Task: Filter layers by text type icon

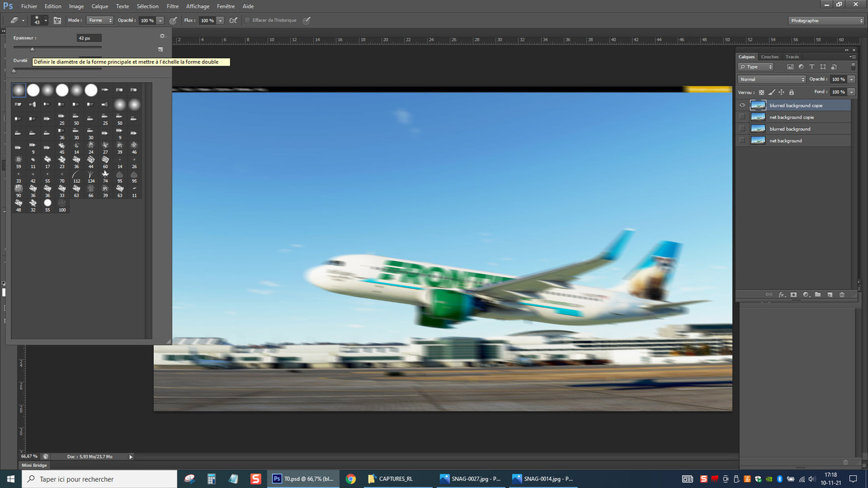Action: click(812, 67)
